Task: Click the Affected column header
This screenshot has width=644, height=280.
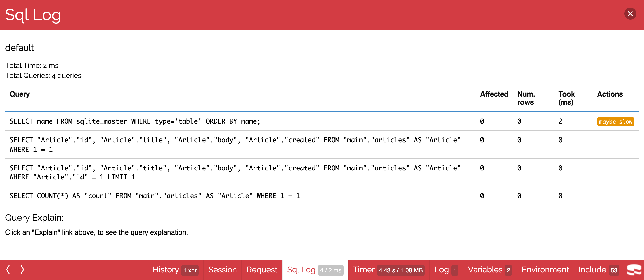Action: [494, 94]
